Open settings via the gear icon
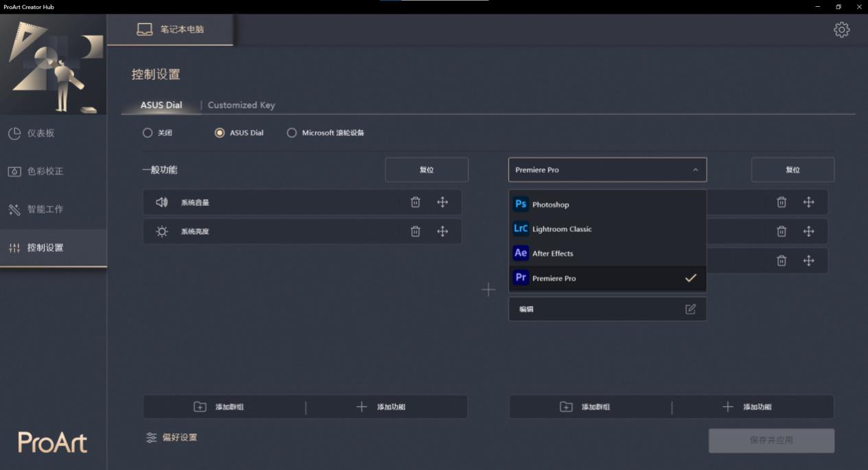Screen dimensions: 868x470 [x=841, y=30]
